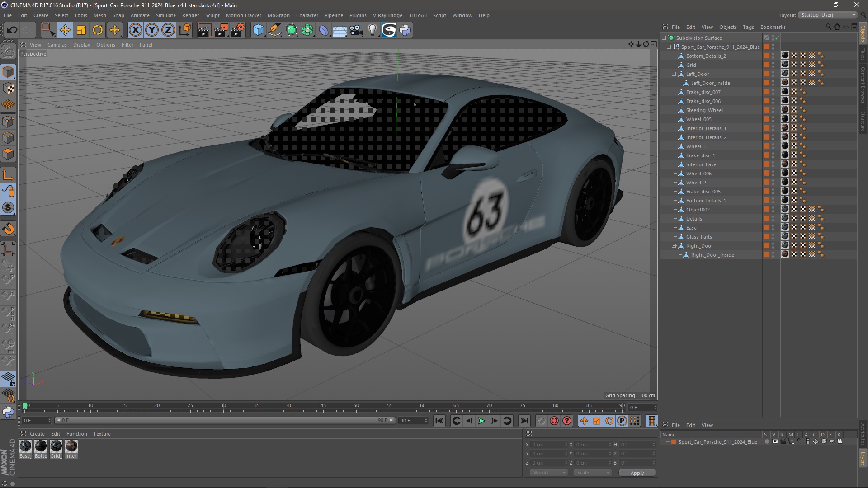Screen dimensions: 868x488
Task: Open the Simulate menu
Action: (166, 15)
